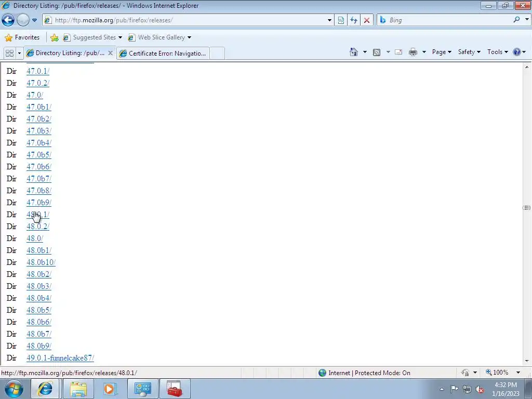The image size is (532, 399).
Task: Click the RSS feeds icon
Action: pyautogui.click(x=377, y=52)
